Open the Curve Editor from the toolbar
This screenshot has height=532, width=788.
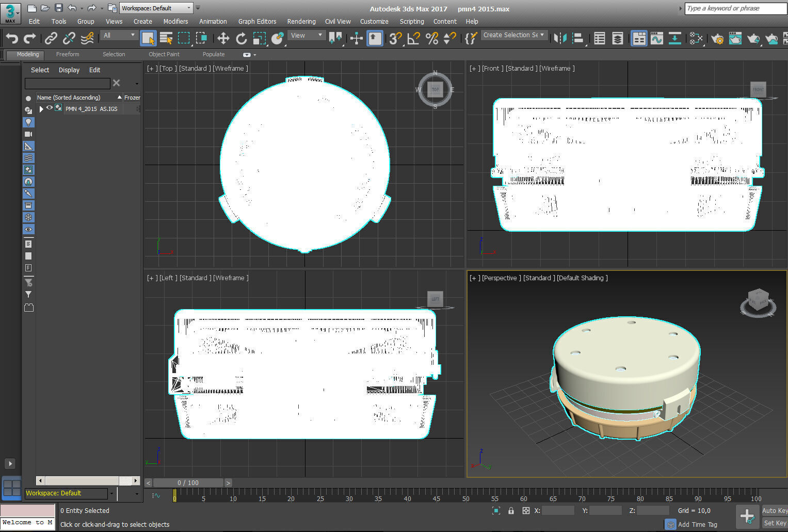pos(657,38)
